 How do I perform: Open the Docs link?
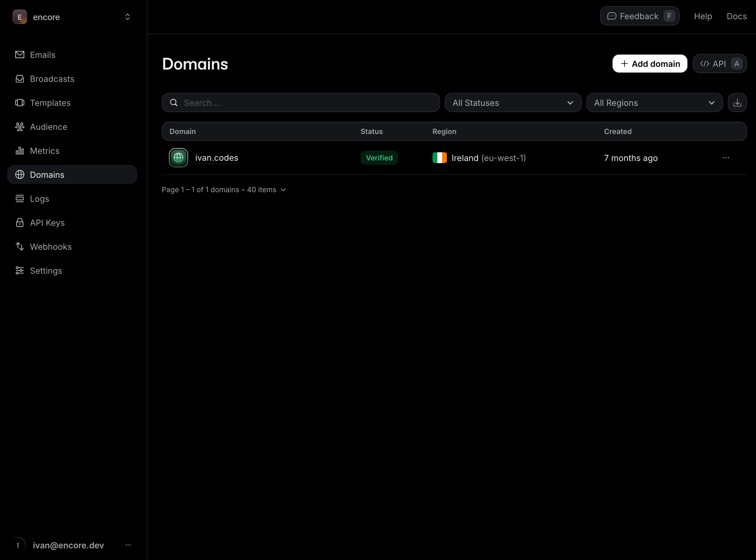736,16
